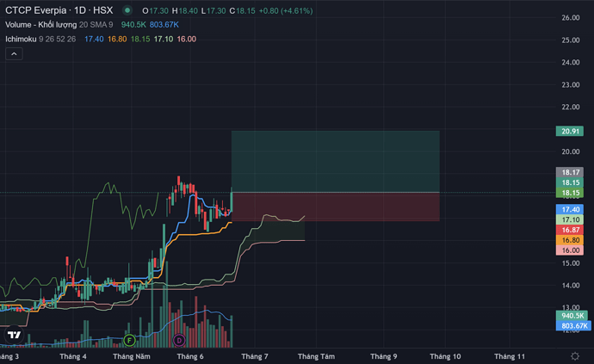Click the purple D dividend marker
This screenshot has width=594, height=364.
point(179,340)
